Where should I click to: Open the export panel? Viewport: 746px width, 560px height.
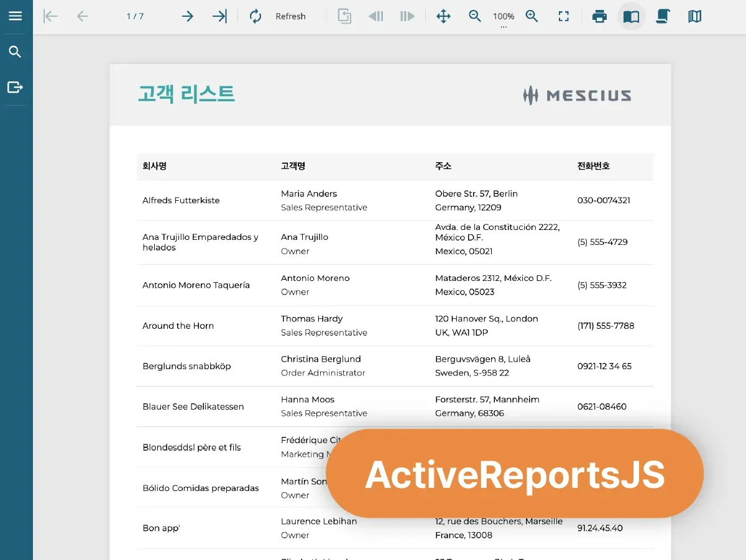point(16,87)
